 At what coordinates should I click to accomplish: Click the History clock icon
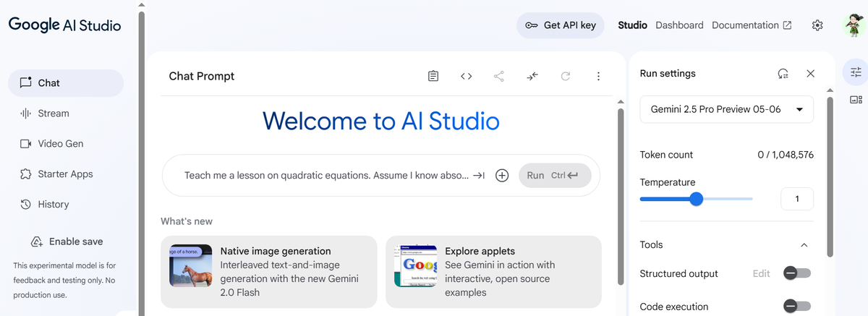click(26, 205)
